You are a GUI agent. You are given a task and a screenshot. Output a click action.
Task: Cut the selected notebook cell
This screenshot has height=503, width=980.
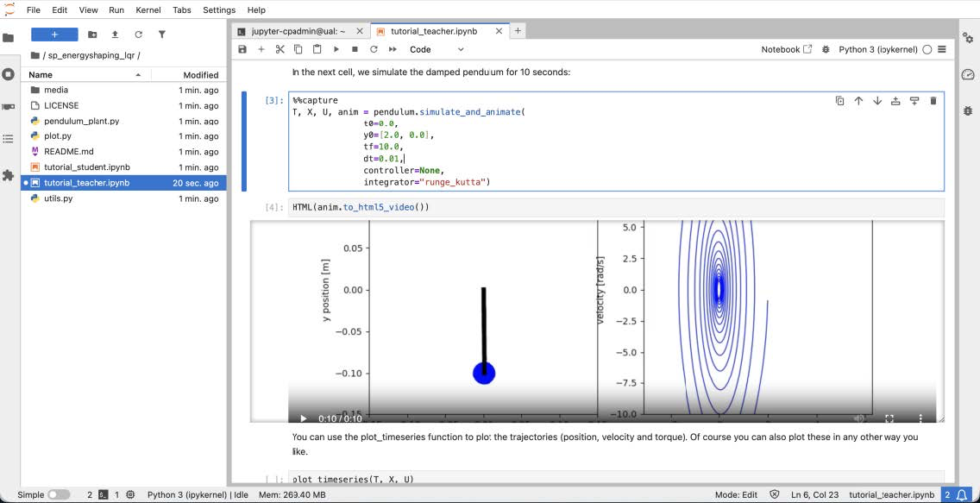tap(279, 49)
